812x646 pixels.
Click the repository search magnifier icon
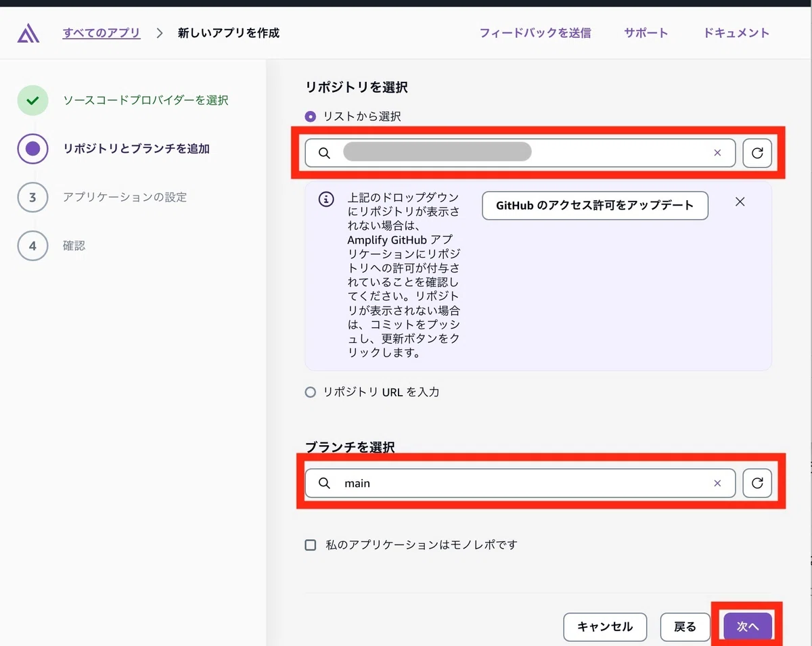pyautogui.click(x=324, y=154)
